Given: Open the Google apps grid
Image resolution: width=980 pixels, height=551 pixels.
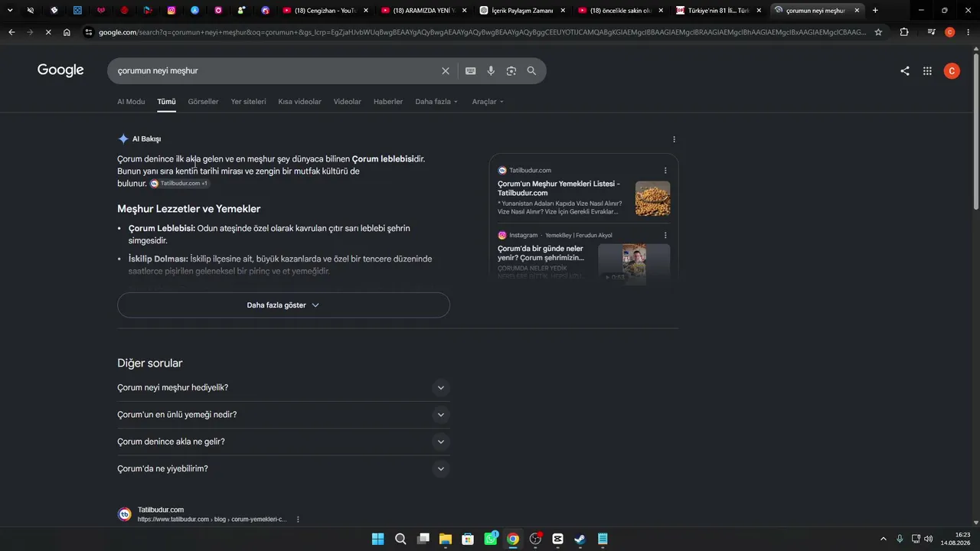Looking at the screenshot, I should coord(927,71).
